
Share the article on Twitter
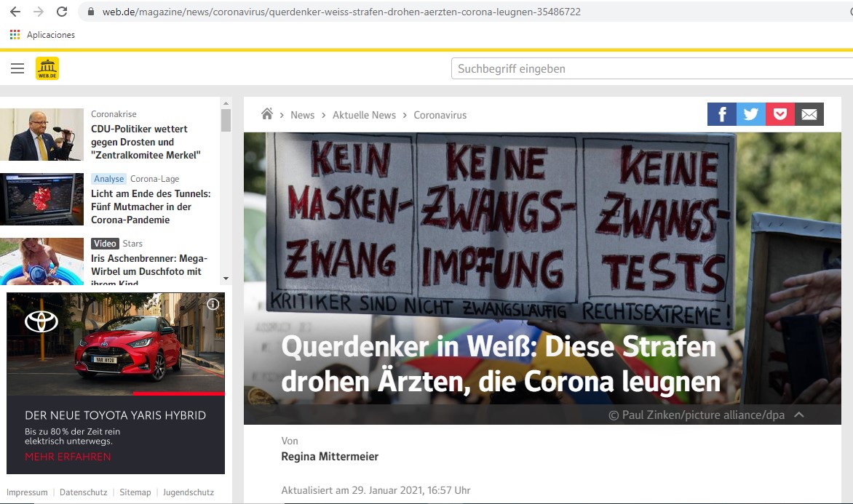pyautogui.click(x=750, y=113)
